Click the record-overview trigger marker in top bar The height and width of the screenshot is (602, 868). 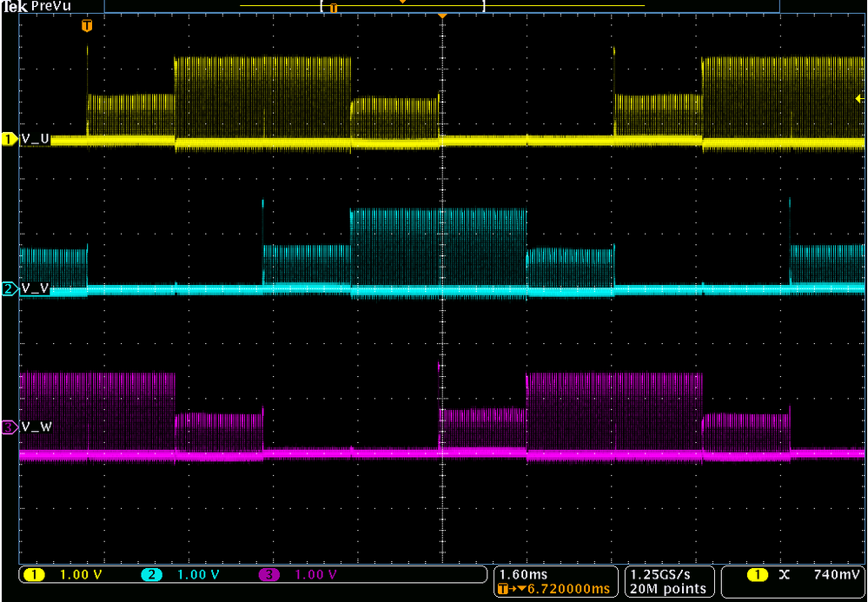pyautogui.click(x=334, y=8)
